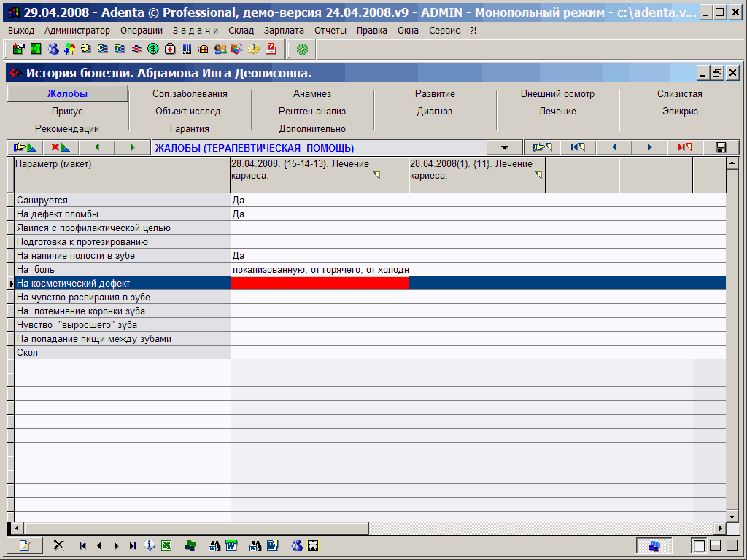Screen dimensions: 747x560
Task: Save using the floppy disk icon
Action: 721,147
